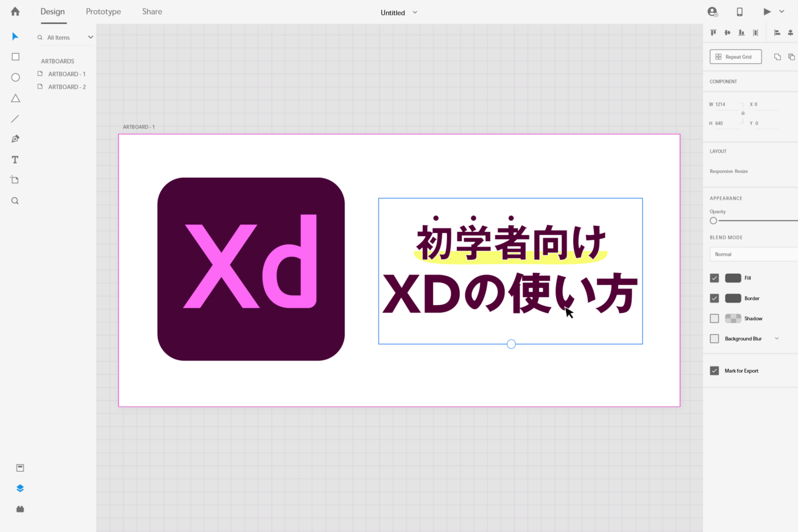
Task: Open the Libraries panel icon
Action: tap(20, 467)
